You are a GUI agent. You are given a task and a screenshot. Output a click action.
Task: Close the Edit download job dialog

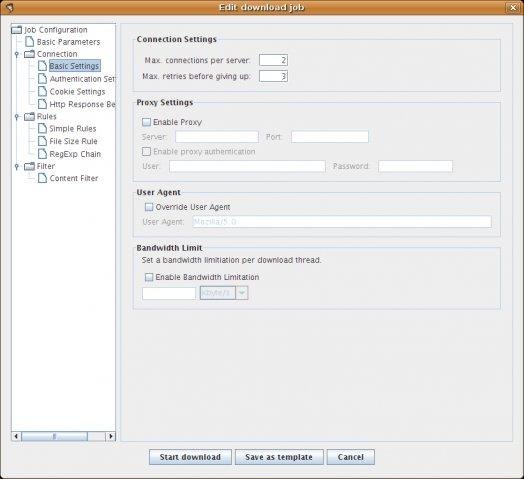[513, 7]
